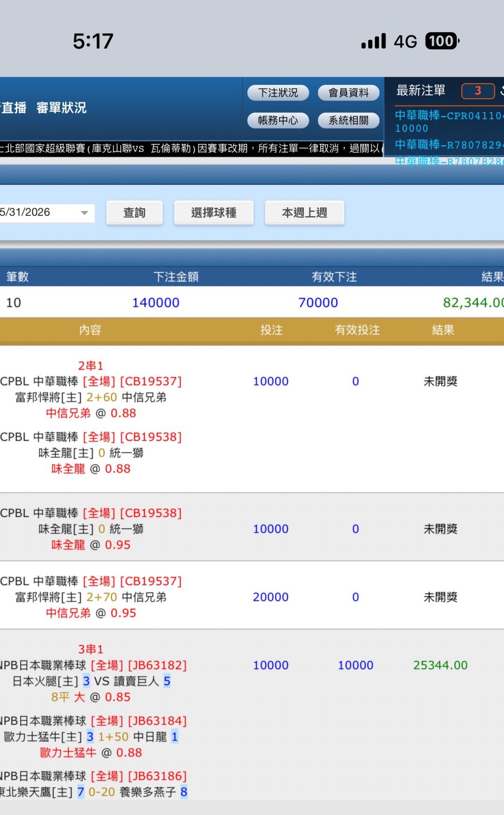Click the scrolling cancellation announcement ticker

(x=191, y=149)
